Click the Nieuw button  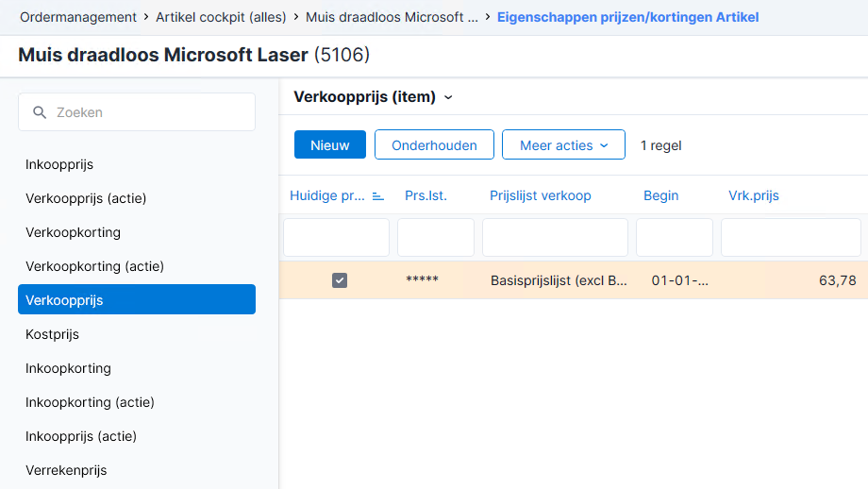(330, 145)
